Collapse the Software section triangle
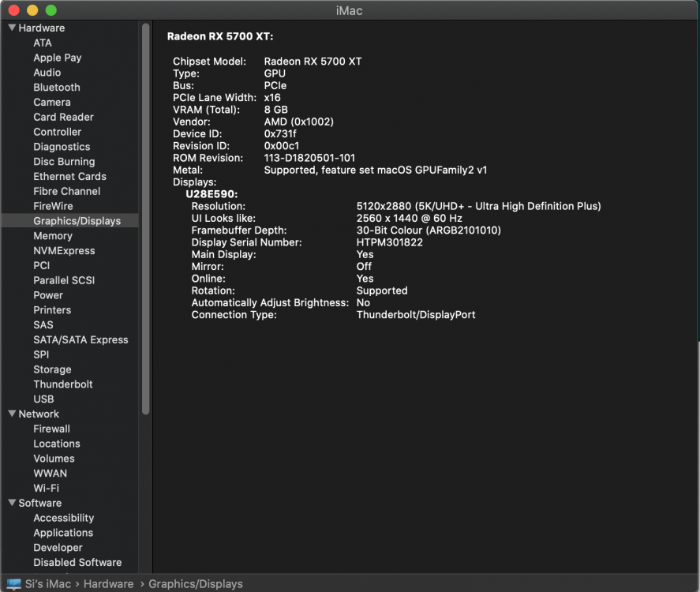 [12, 503]
